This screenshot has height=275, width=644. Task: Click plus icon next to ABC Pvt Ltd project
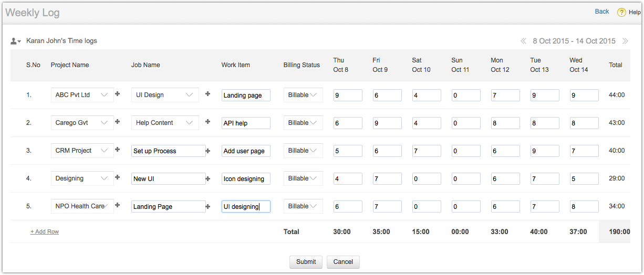tap(118, 94)
